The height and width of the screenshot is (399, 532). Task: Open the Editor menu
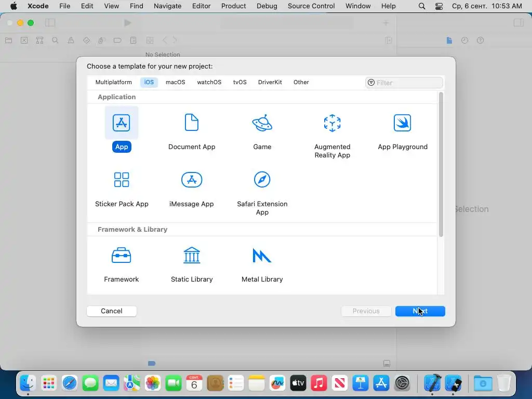(201, 6)
